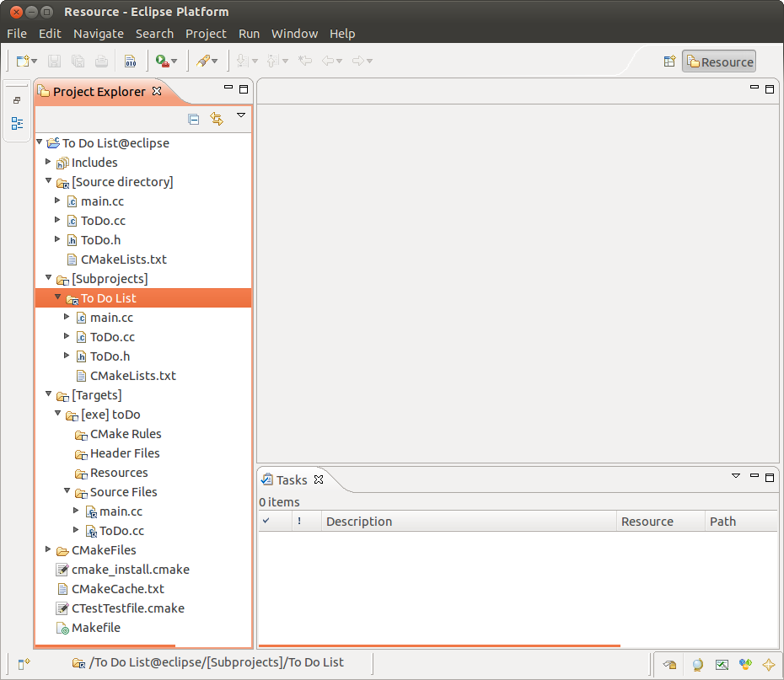Open the Back history dropdown arrow
Screen dimensions: 784x680
pos(339,61)
